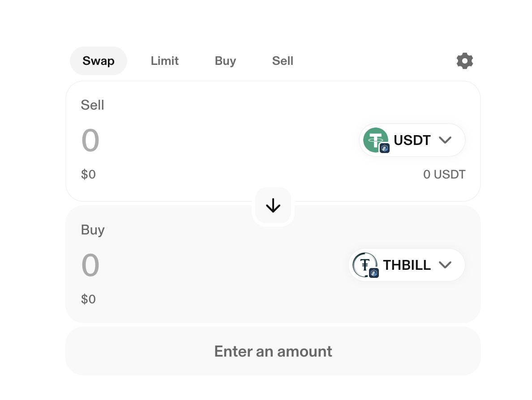This screenshot has width=532, height=400.
Task: Click the green USDT token logo
Action: point(374,139)
